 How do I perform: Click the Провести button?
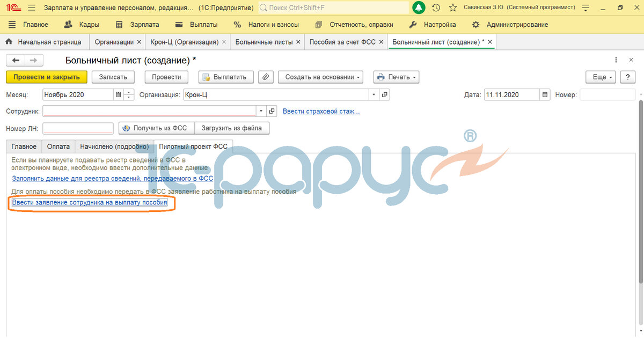coord(166,77)
